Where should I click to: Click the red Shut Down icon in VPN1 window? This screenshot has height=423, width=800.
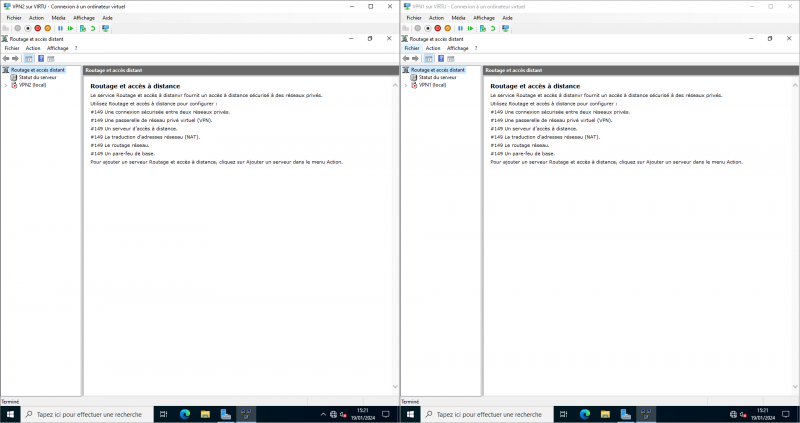(438, 29)
